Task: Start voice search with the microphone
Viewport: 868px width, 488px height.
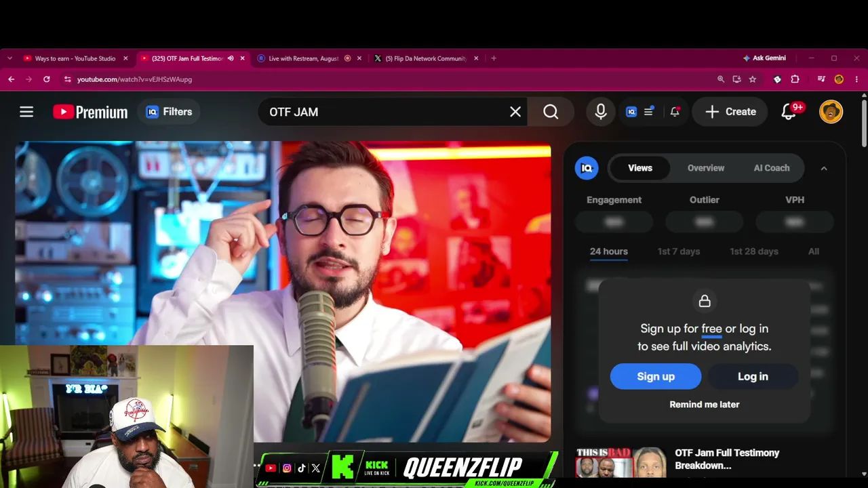Action: [601, 112]
